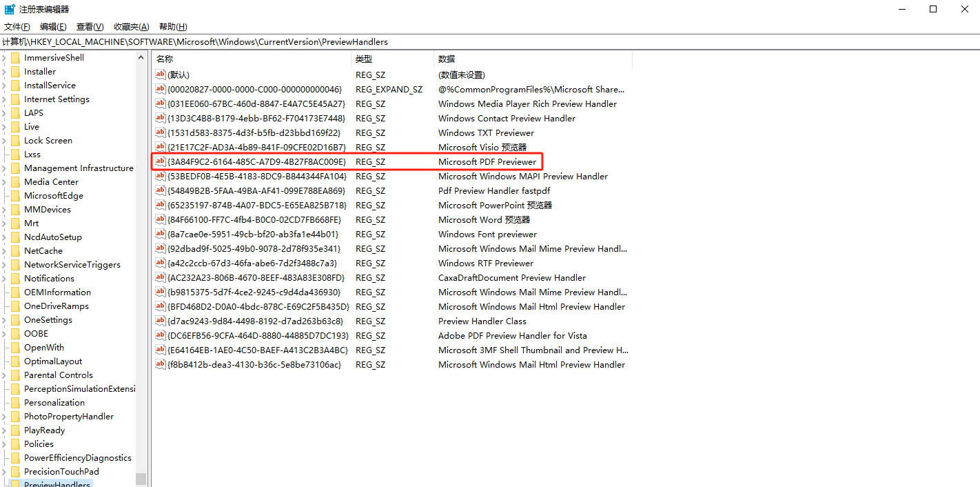
Task: Select the Media Center key
Action: pos(51,182)
